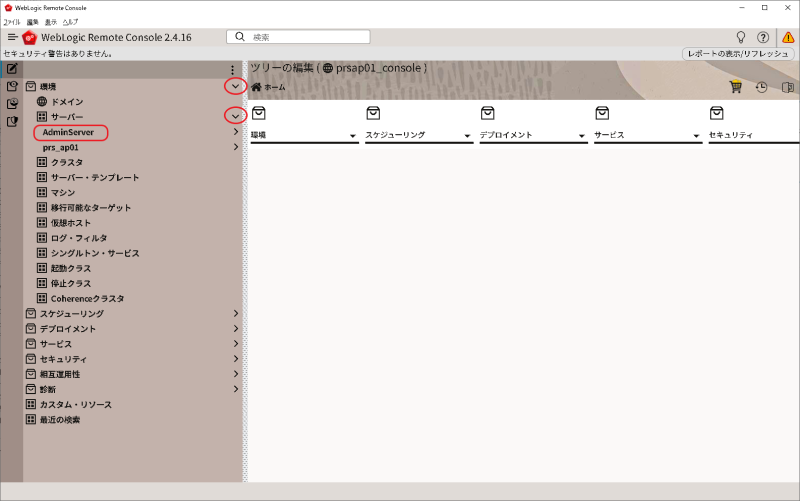Image resolution: width=800 pixels, height=501 pixels.
Task: Select prs_ap01 in the server tree
Action: point(61,147)
